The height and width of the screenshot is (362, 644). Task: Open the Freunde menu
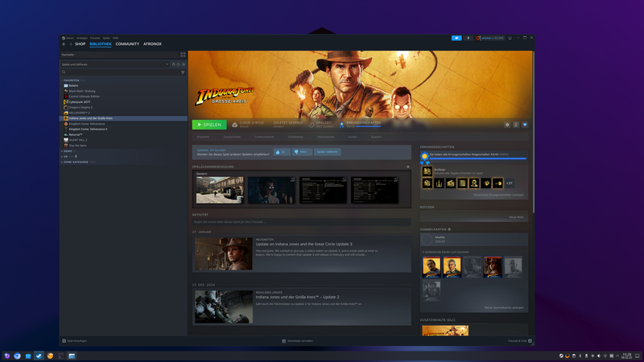[x=95, y=38]
